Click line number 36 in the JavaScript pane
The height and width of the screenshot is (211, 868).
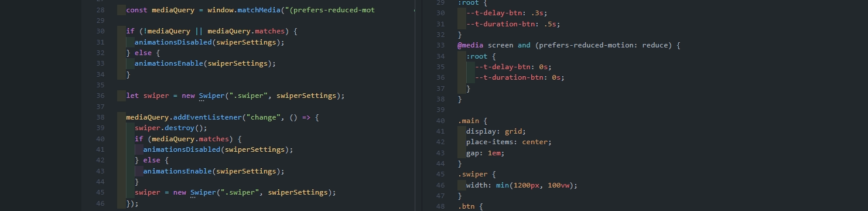[x=100, y=96]
